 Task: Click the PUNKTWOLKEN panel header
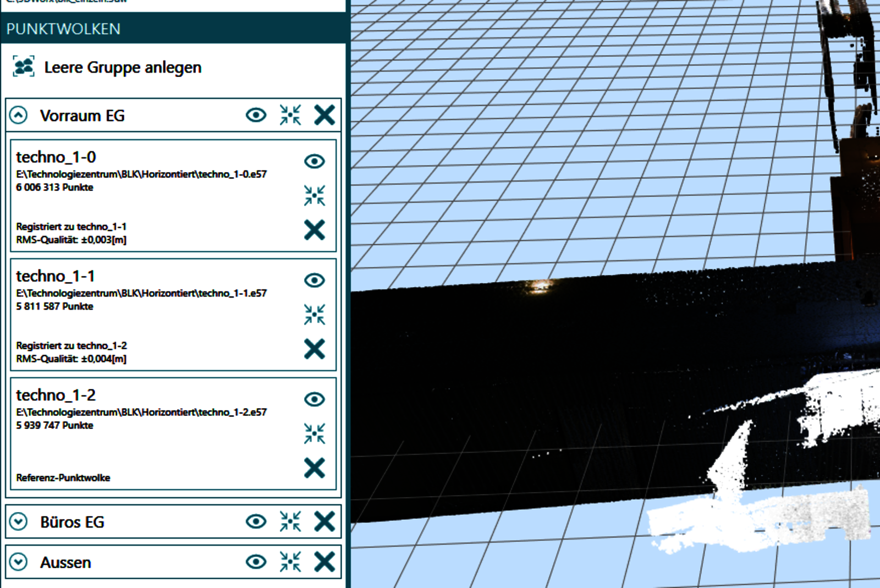(x=173, y=29)
